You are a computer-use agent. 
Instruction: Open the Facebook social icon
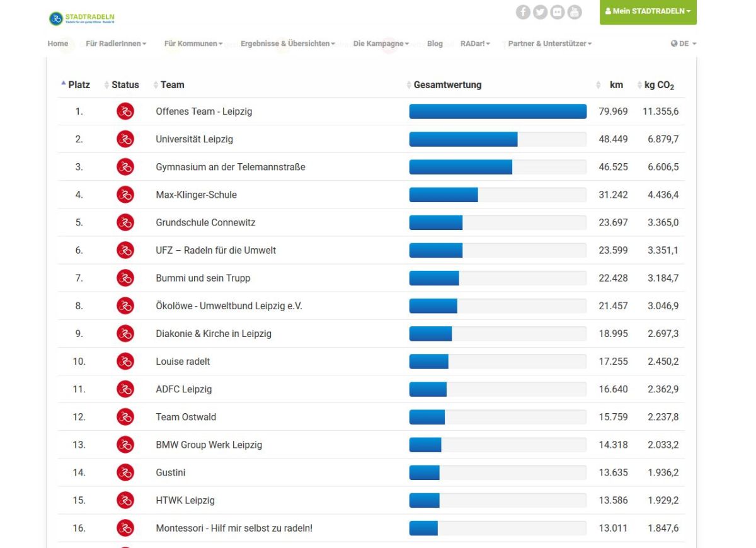[x=523, y=12]
